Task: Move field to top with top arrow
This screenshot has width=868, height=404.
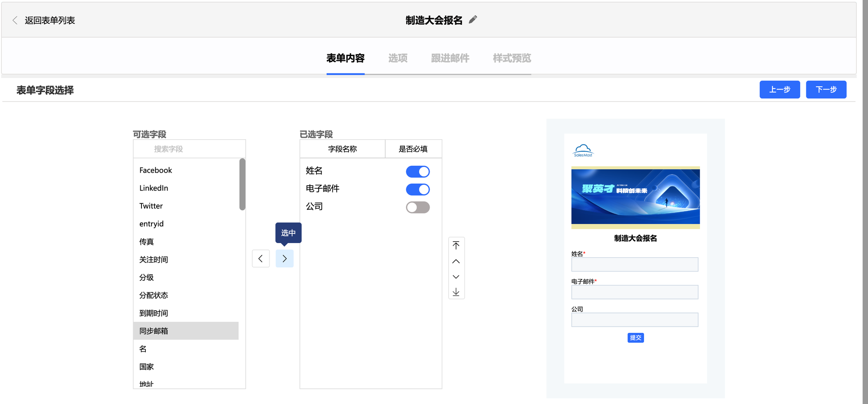Action: [x=456, y=245]
